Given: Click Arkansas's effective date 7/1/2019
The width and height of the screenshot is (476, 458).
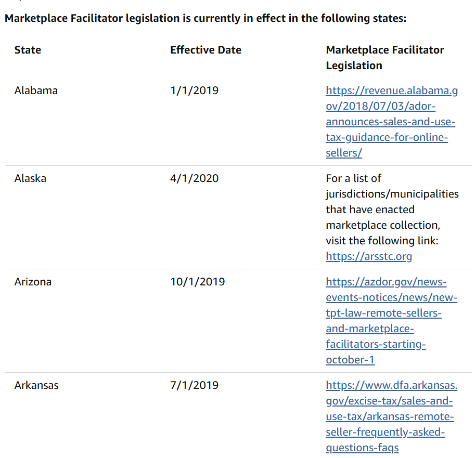Looking at the screenshot, I should click(194, 385).
